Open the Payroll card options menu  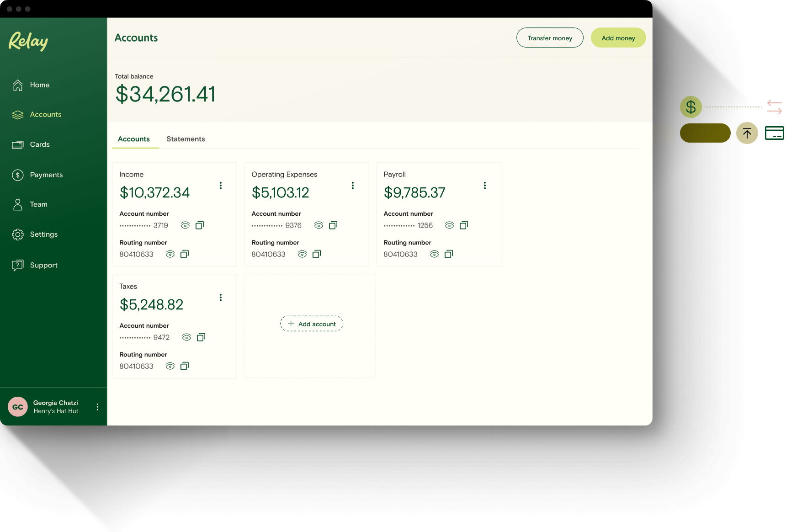click(x=485, y=185)
